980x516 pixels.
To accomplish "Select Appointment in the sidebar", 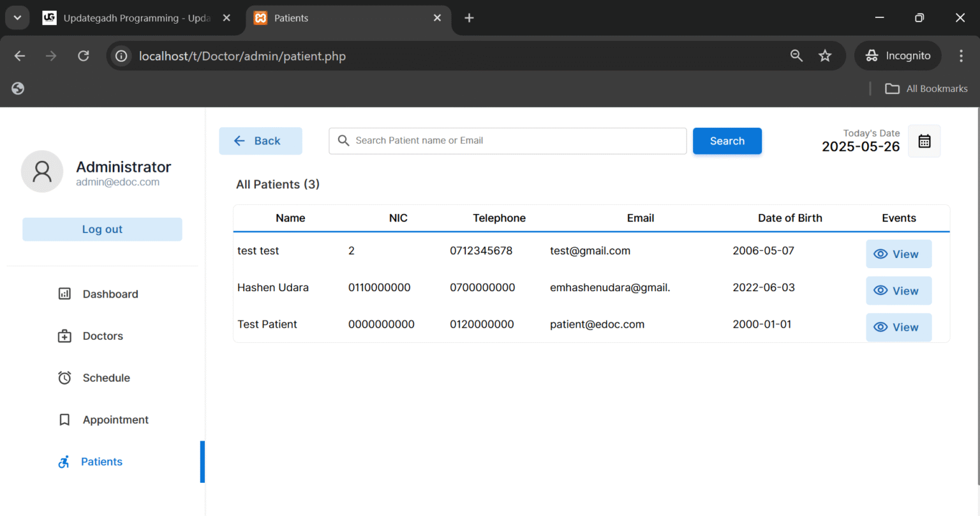I will (115, 420).
